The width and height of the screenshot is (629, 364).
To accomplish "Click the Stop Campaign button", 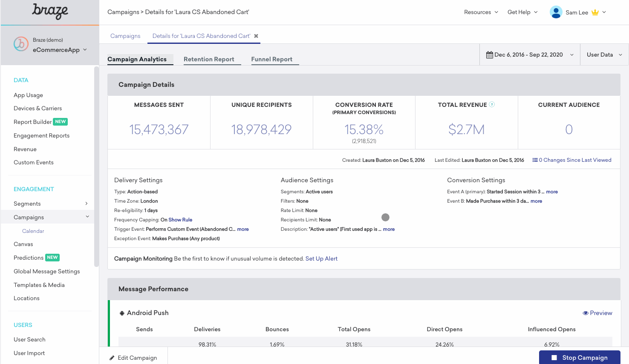I will tap(580, 358).
